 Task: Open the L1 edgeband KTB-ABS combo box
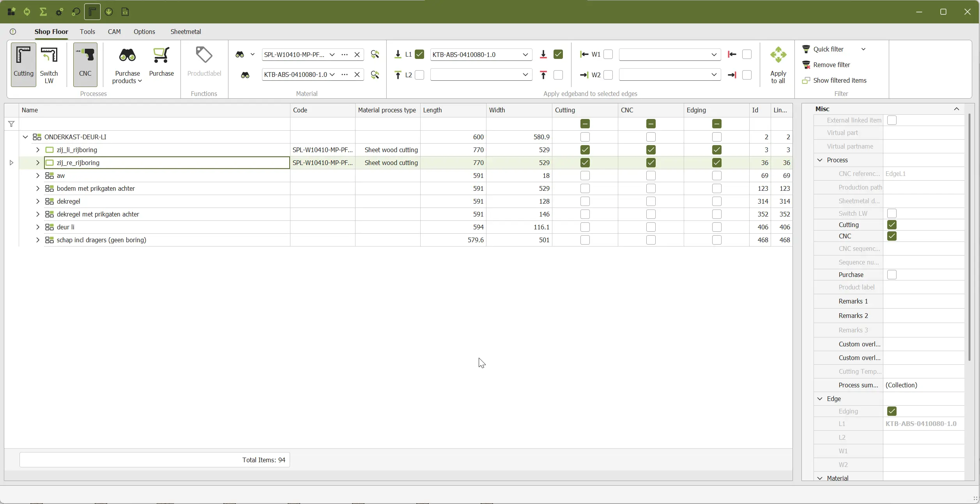(x=525, y=54)
